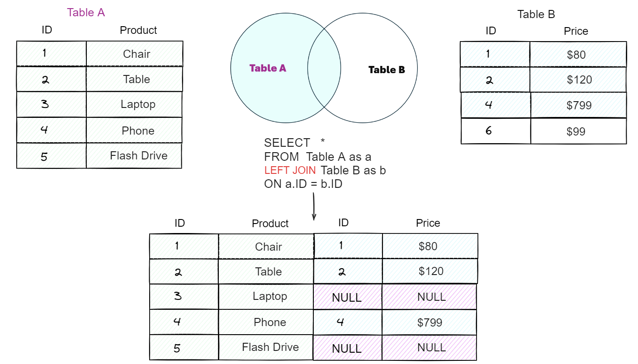Select the $99 price cell in Table B
The height and width of the screenshot is (364, 638).
click(x=576, y=131)
